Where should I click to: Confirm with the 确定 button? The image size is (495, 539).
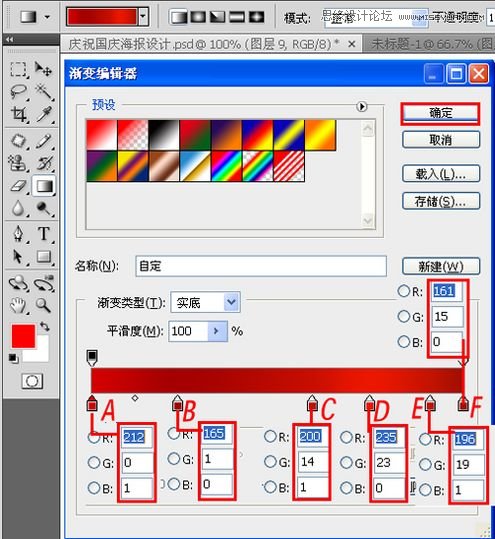(440, 113)
